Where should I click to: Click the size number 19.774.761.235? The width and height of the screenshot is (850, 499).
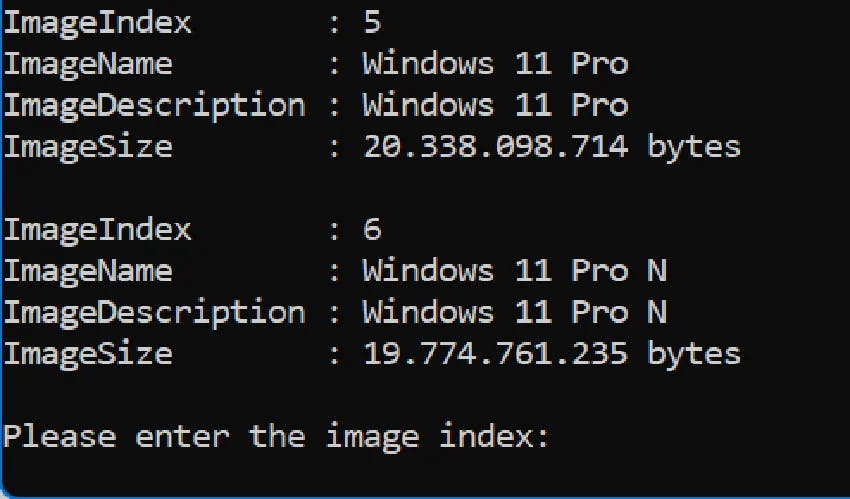(495, 354)
